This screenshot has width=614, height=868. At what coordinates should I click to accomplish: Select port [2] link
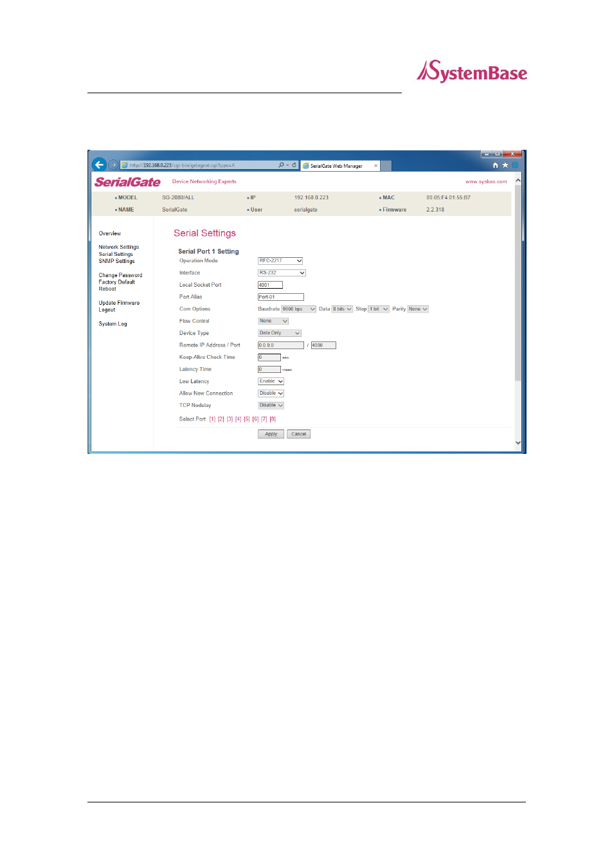coord(221,419)
